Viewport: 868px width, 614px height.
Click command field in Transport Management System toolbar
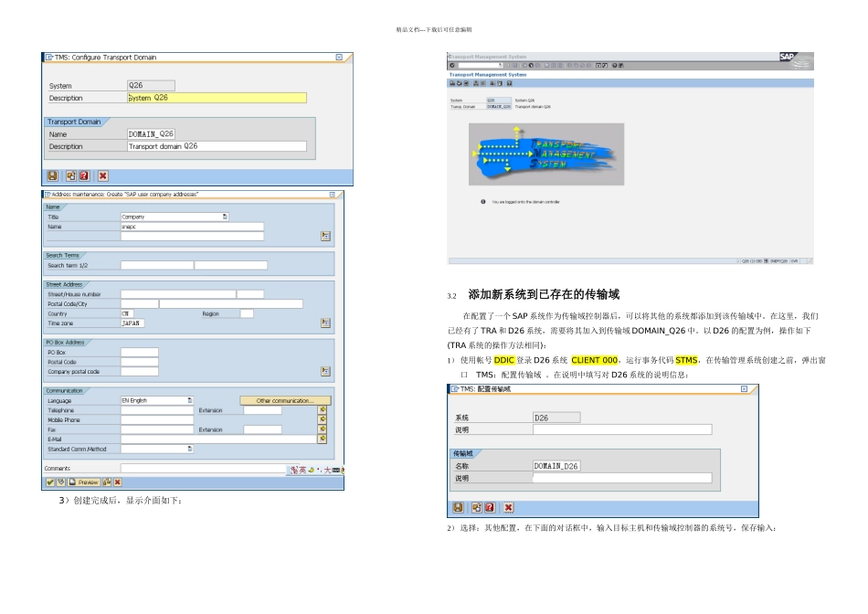[x=480, y=66]
